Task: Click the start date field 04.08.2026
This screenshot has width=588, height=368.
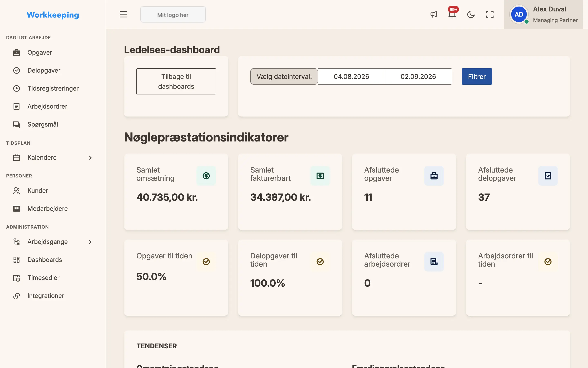Action: point(351,76)
